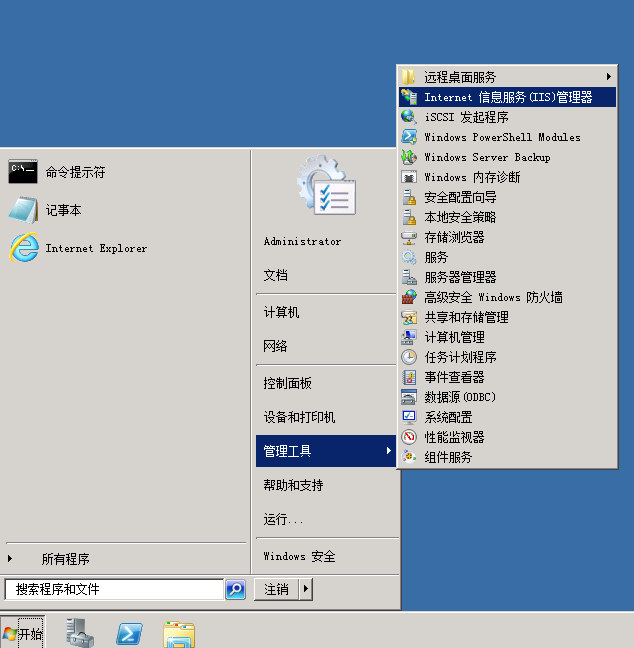This screenshot has width=634, height=648.
Task: Click the IIS Manager icon
Action: [x=409, y=97]
